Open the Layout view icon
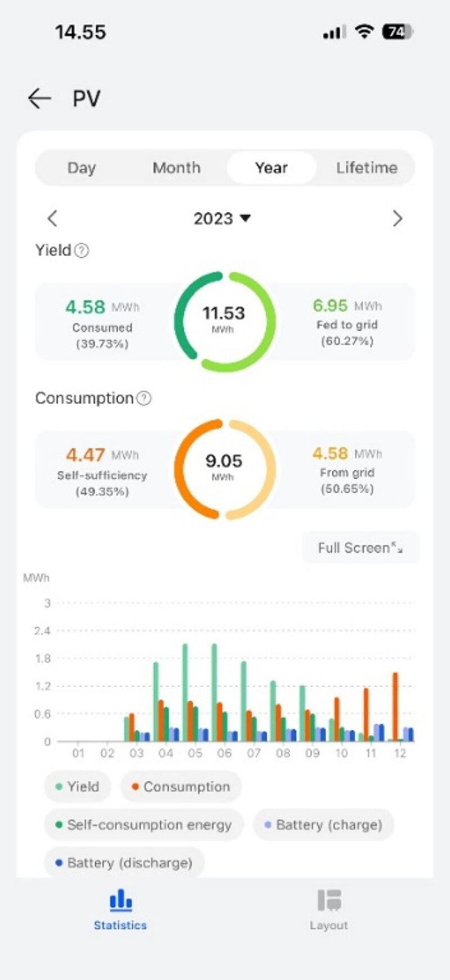Screen dimensions: 450x980 point(329,899)
